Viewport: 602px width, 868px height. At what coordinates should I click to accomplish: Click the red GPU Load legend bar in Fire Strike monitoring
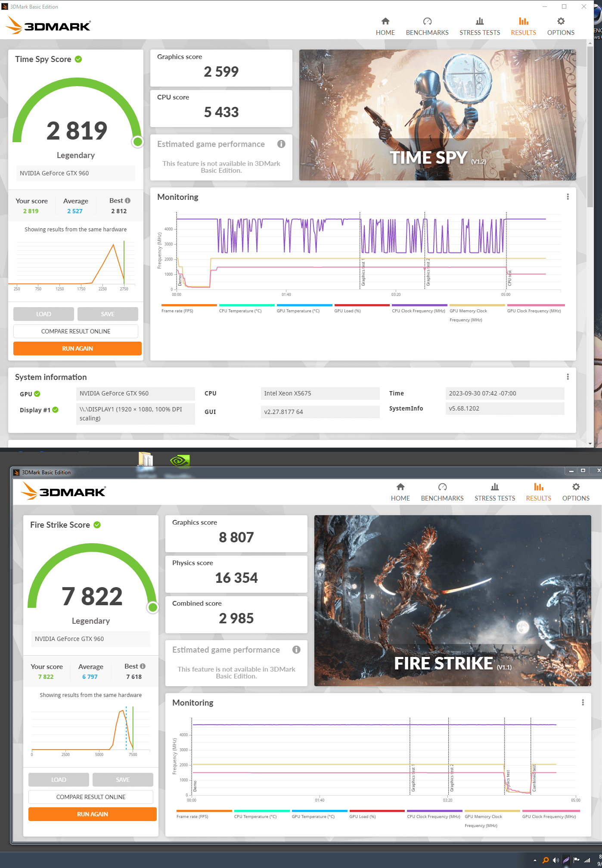tap(377, 811)
